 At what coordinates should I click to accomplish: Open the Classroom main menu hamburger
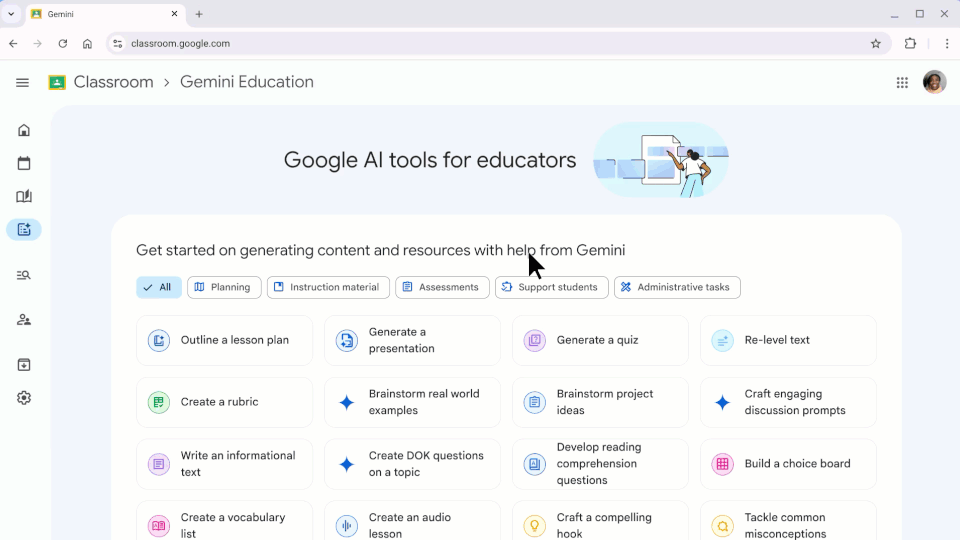[22, 83]
